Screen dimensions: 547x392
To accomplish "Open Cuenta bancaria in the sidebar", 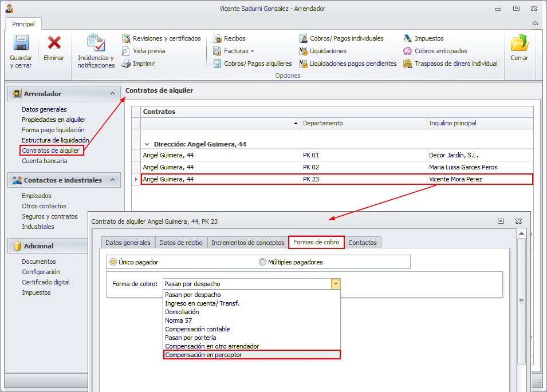I will click(44, 161).
